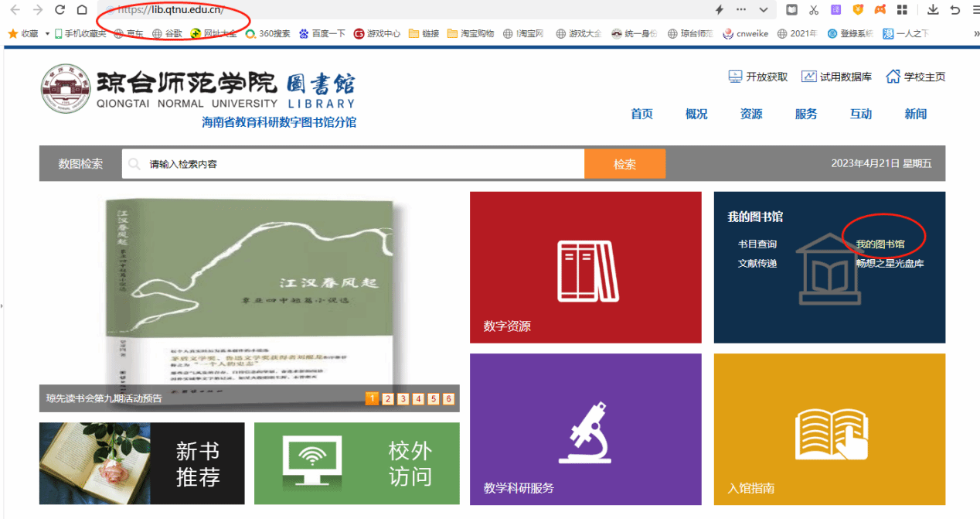Expand the address bar dropdown chevron

coord(764,10)
